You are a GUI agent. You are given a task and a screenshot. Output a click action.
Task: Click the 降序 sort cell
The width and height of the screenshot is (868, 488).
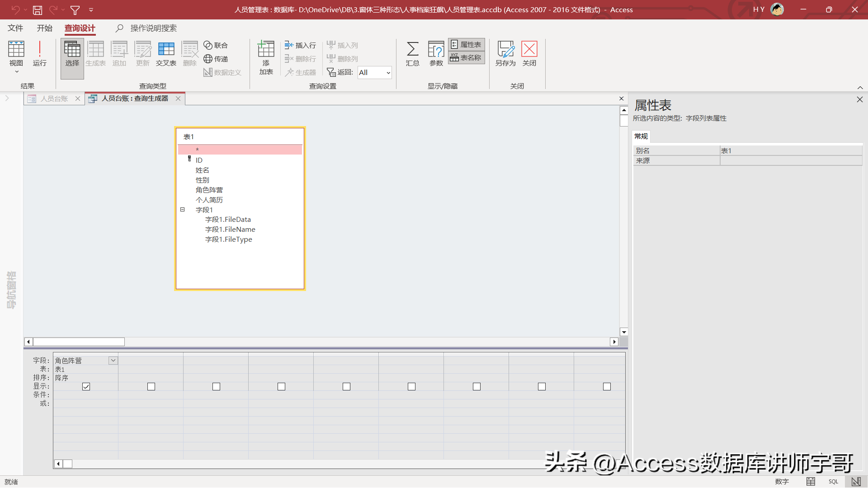(x=85, y=378)
